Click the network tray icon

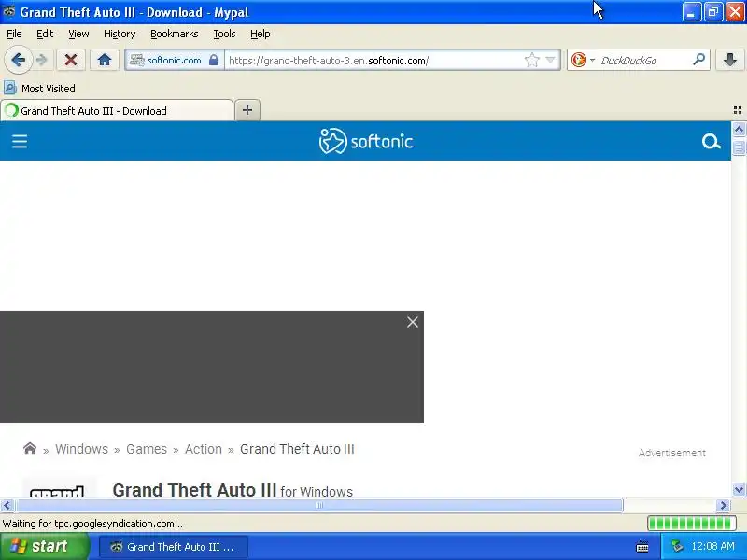coord(677,546)
